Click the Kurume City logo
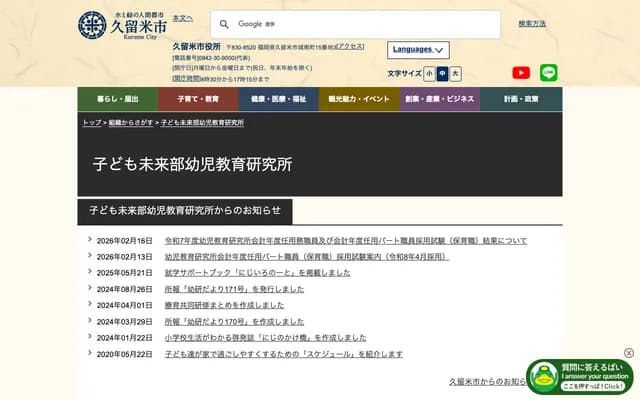 tap(118, 25)
